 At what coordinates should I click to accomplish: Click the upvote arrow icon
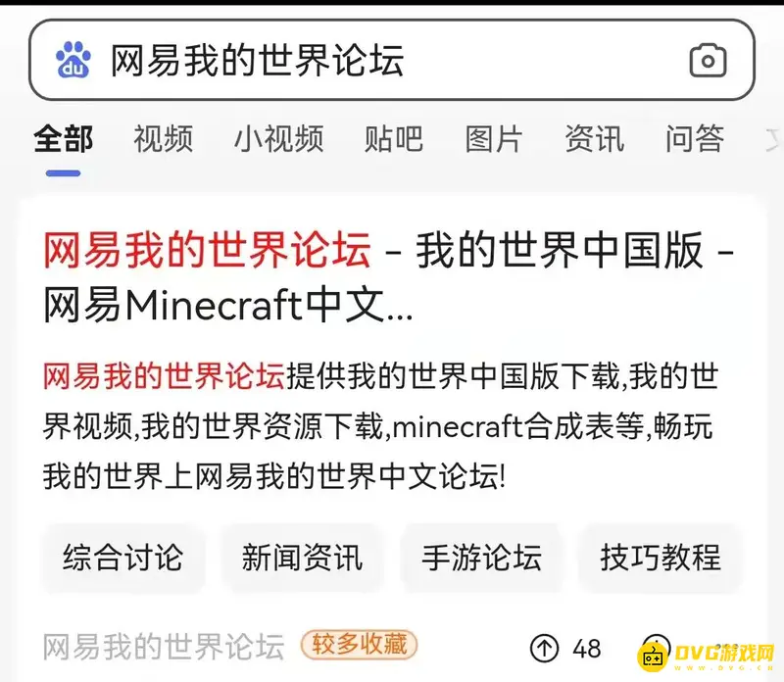pyautogui.click(x=544, y=648)
